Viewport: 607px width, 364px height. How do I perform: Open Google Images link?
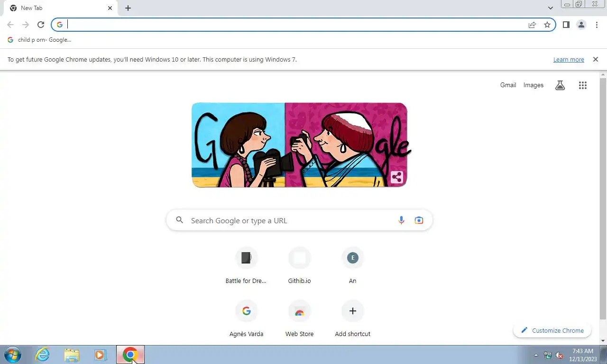533,85
